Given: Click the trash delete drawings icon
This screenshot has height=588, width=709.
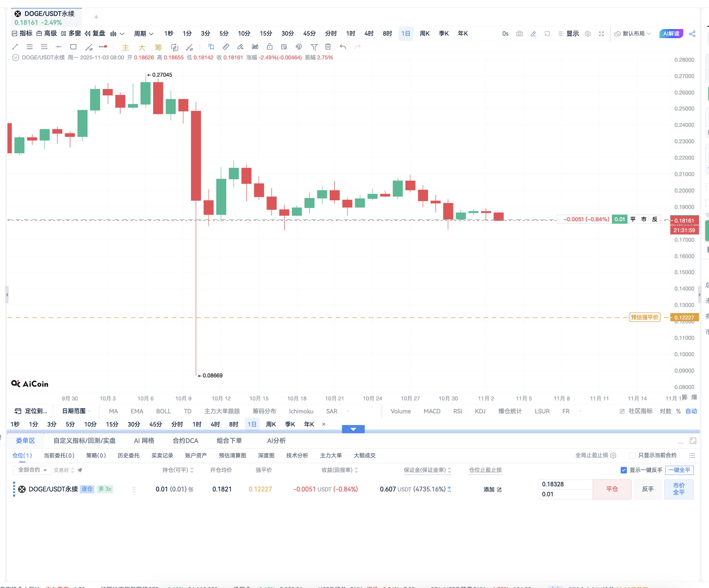Looking at the screenshot, I should pyautogui.click(x=328, y=47).
